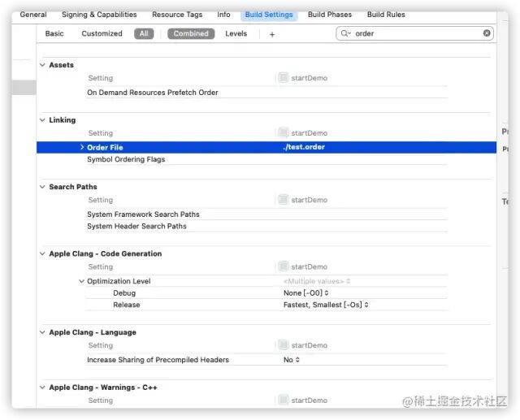
Task: Click the Debug configuration label
Action: (x=124, y=293)
